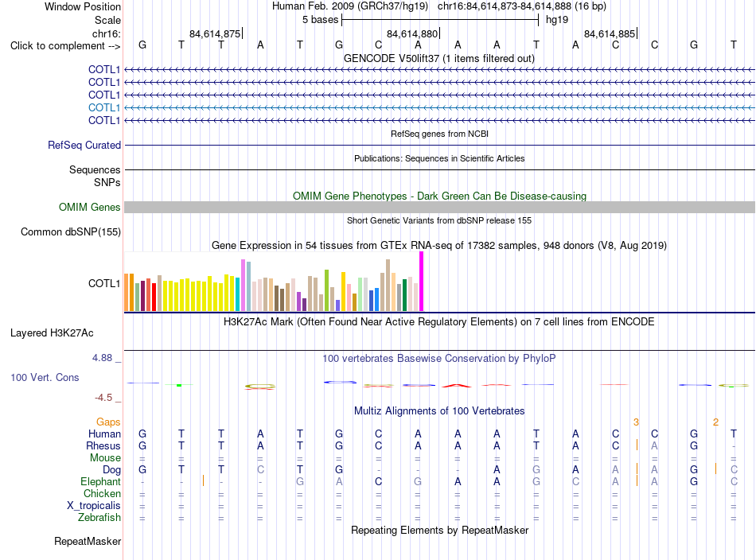Click the Window Position label

point(83,6)
